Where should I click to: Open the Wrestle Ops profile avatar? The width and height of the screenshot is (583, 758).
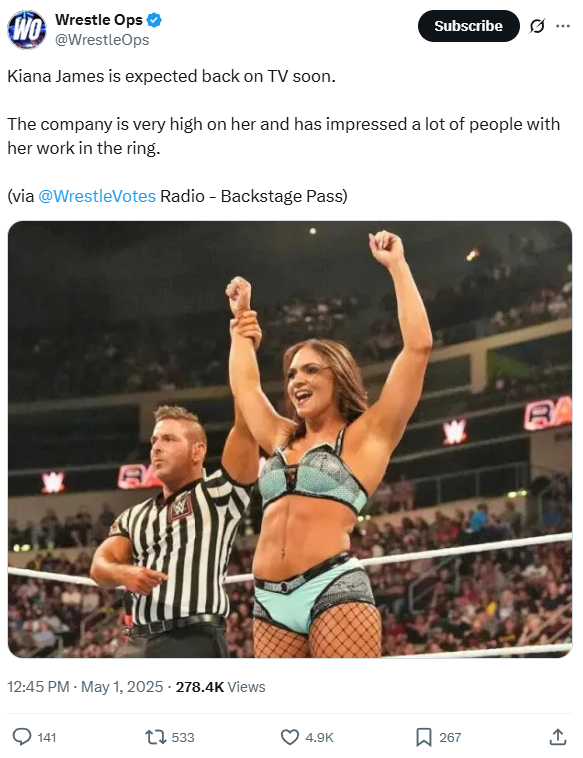click(27, 29)
